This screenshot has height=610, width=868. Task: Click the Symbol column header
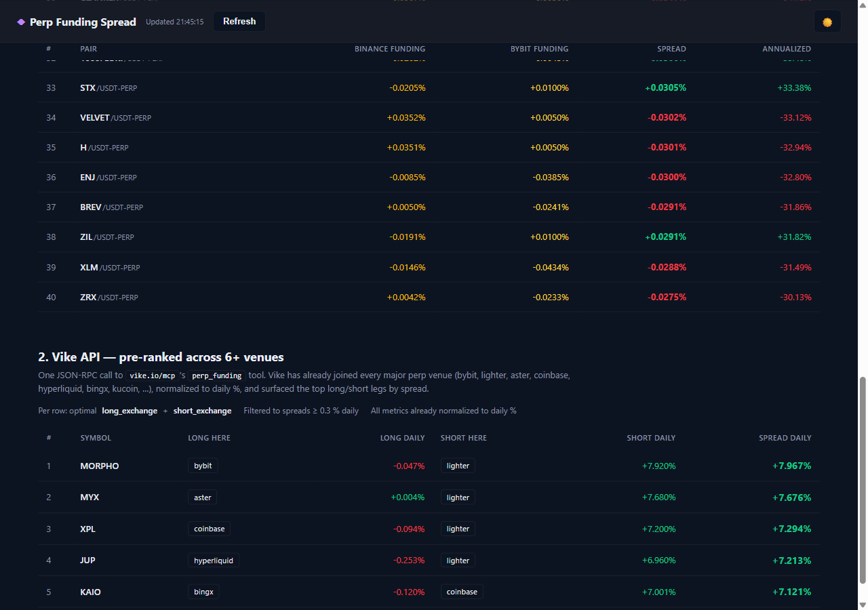pyautogui.click(x=96, y=438)
